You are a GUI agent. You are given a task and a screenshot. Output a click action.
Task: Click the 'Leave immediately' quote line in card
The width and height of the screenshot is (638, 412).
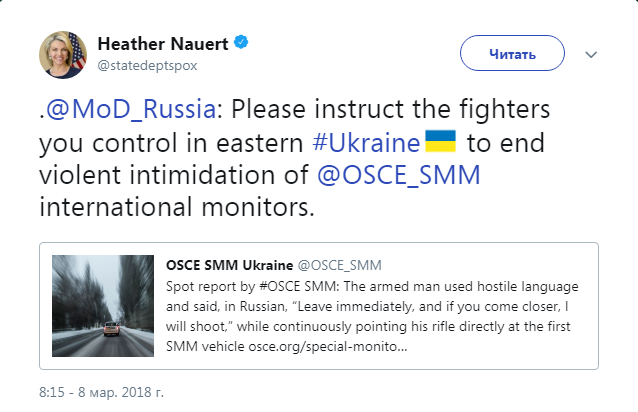click(x=367, y=306)
